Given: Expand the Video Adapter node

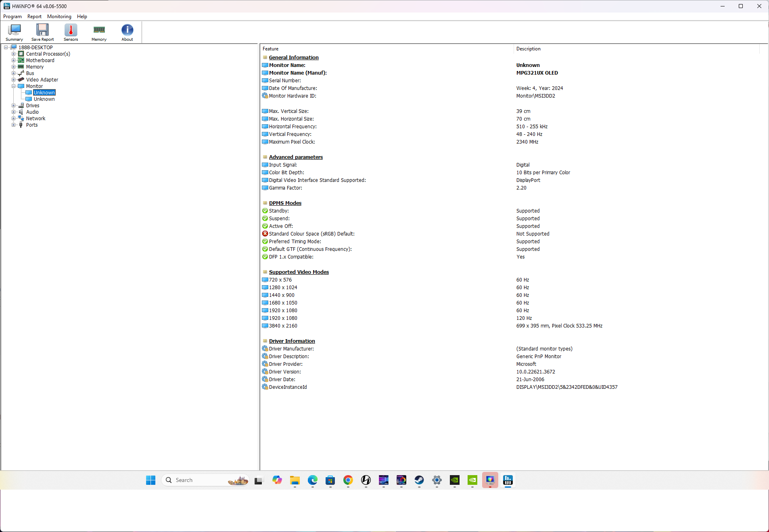Looking at the screenshot, I should pyautogui.click(x=14, y=80).
